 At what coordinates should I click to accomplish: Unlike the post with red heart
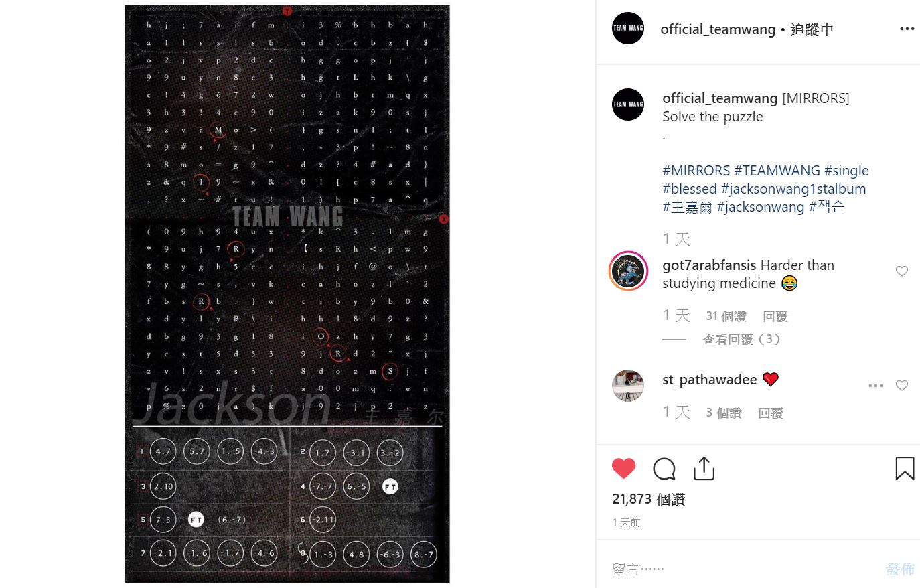pos(623,469)
